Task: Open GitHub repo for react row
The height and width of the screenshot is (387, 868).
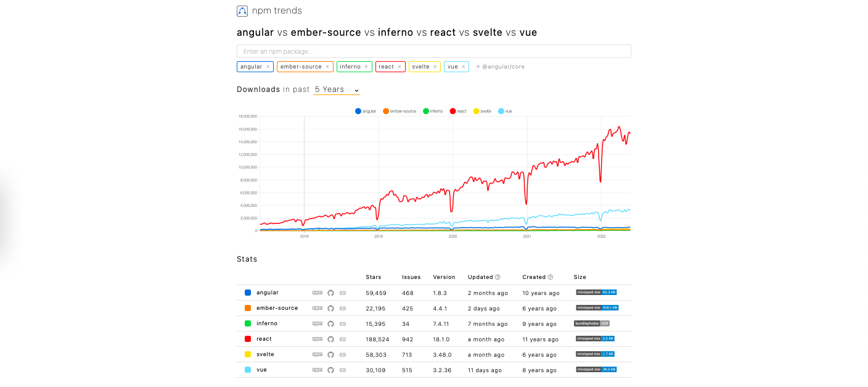Action: [330, 339]
